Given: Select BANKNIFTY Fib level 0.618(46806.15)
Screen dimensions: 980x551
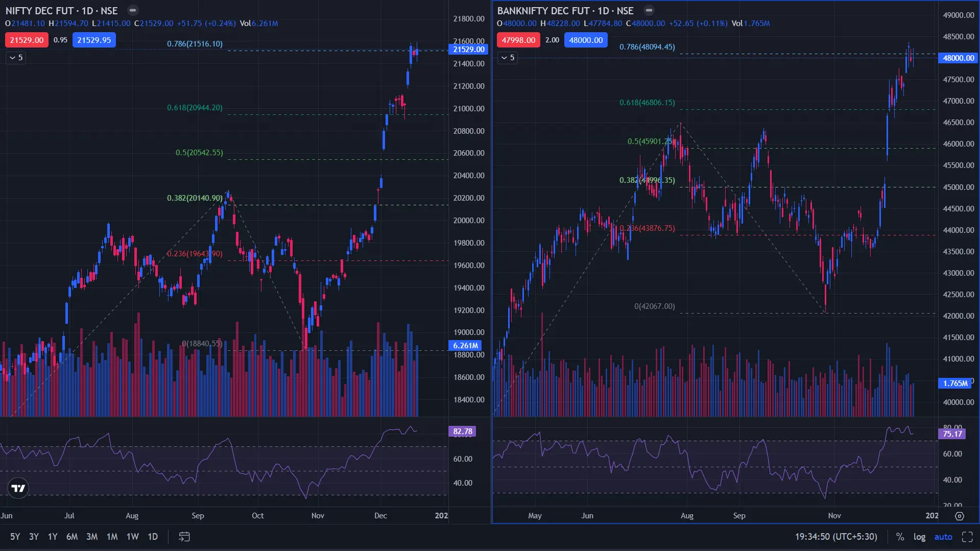Looking at the screenshot, I should point(647,103).
